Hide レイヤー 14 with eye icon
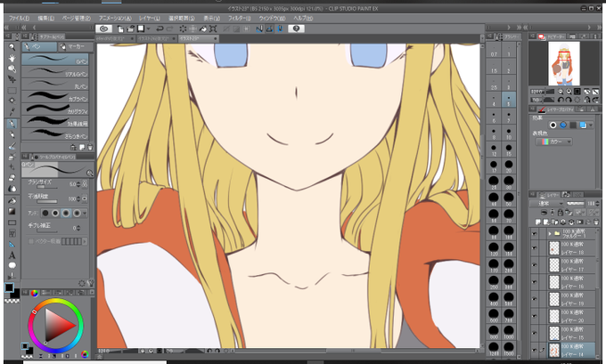Image resolution: width=606 pixels, height=364 pixels. tap(534, 350)
